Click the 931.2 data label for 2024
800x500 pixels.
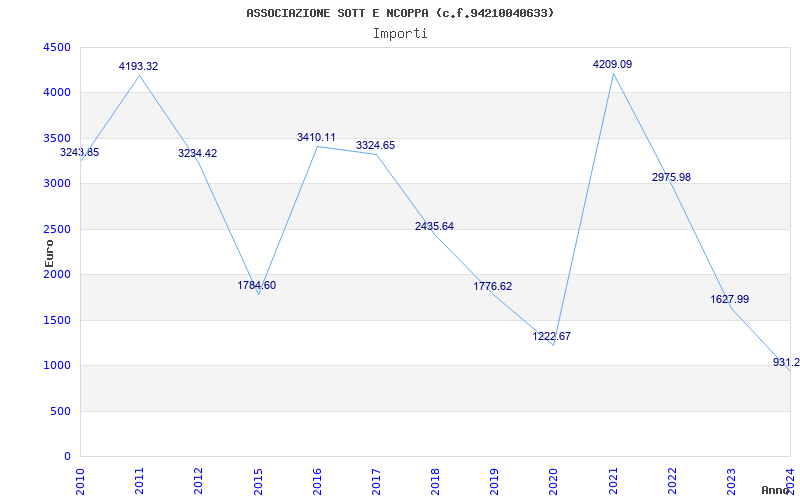(786, 362)
